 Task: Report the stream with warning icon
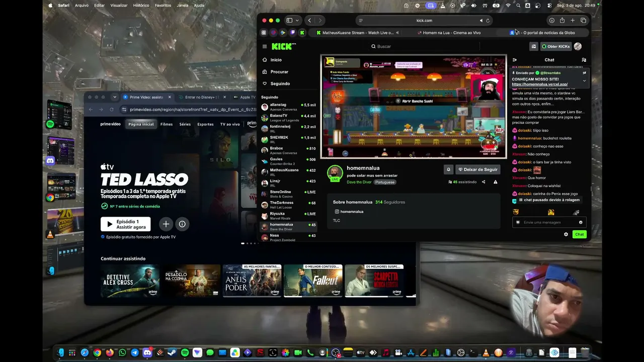pos(495,182)
